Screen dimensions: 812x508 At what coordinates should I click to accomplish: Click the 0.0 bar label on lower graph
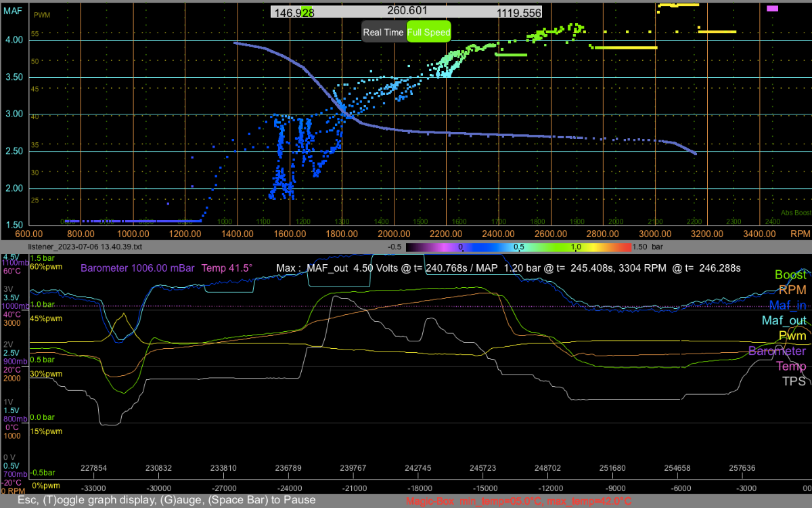(x=42, y=417)
